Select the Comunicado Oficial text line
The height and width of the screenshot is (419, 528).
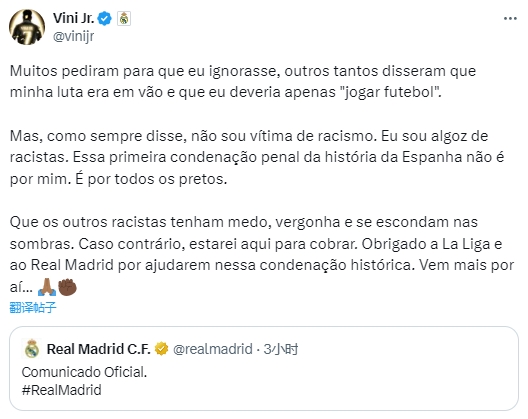(x=84, y=372)
